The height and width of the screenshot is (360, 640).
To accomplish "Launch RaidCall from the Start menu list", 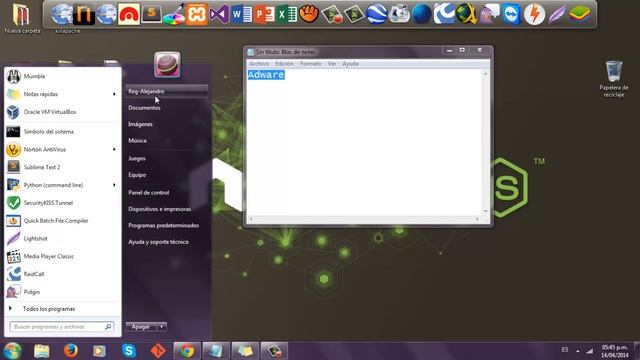I will tap(62, 274).
